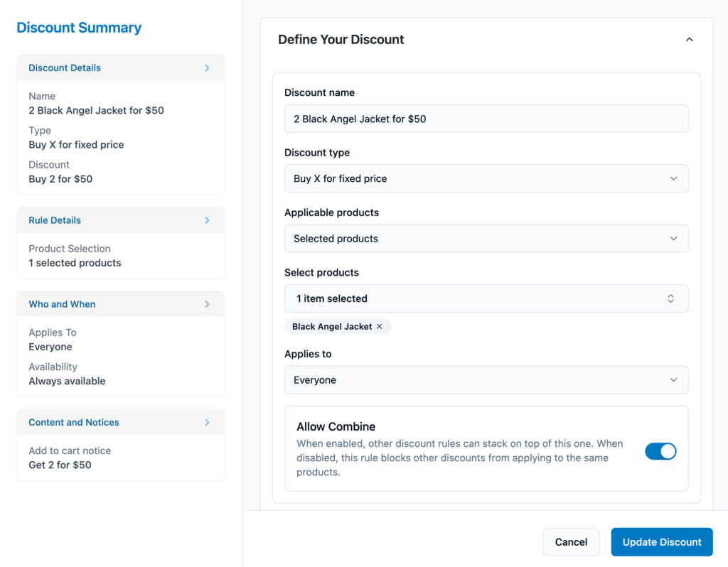Click the Allow Combine heading
Viewport: 728px width, 567px height.
[336, 426]
